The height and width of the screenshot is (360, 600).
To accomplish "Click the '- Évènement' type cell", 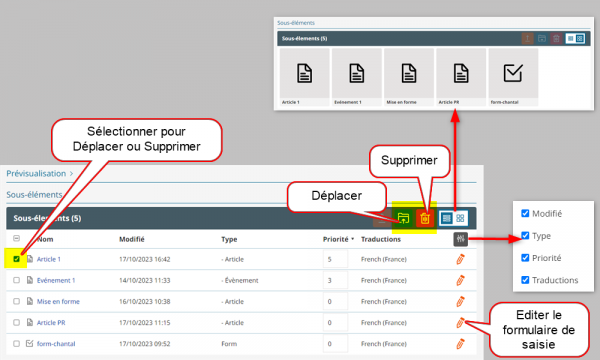I will 240,280.
